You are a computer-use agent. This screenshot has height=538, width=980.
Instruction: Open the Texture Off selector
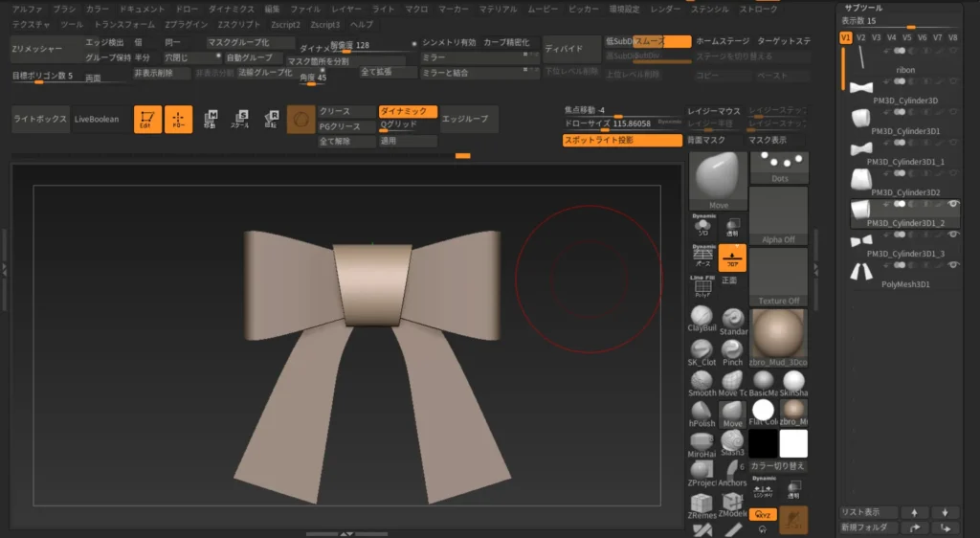(778, 276)
